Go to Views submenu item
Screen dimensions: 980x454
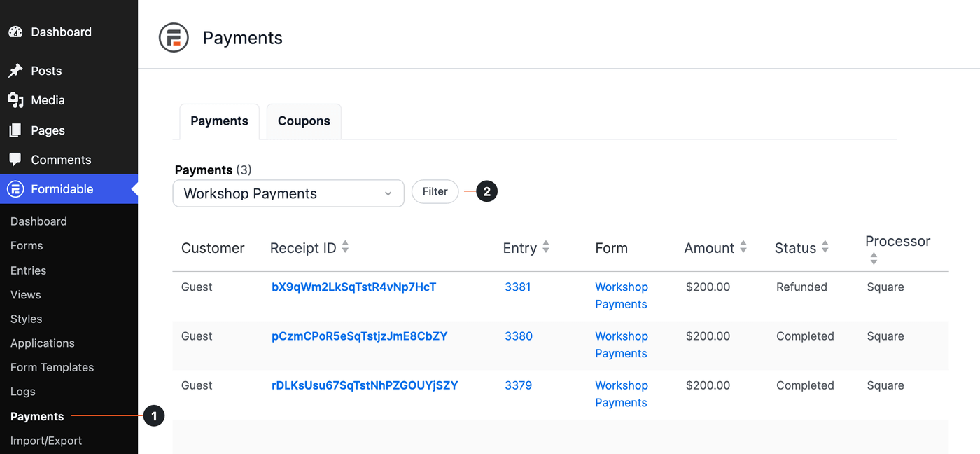(x=26, y=295)
